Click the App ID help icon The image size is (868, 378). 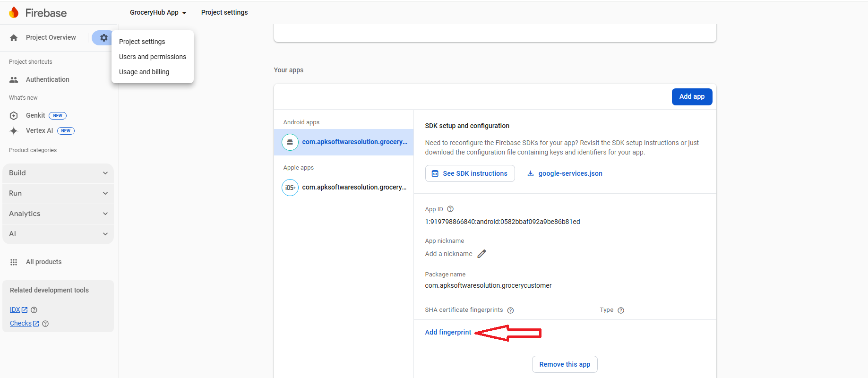[450, 209]
